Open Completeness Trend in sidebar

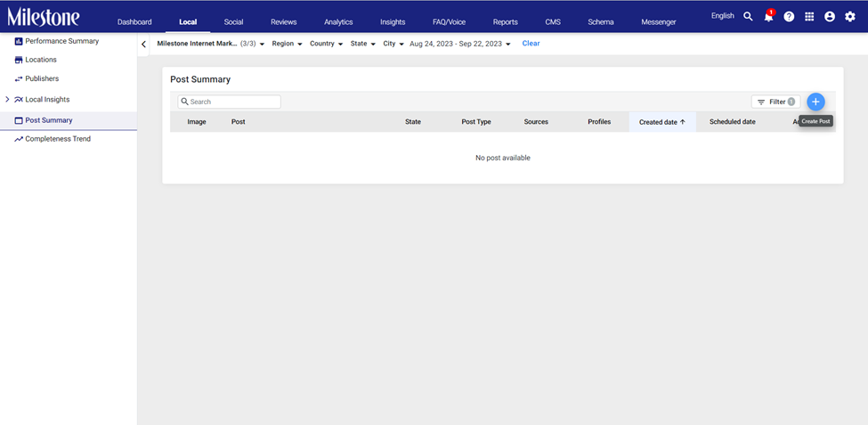[x=58, y=139]
